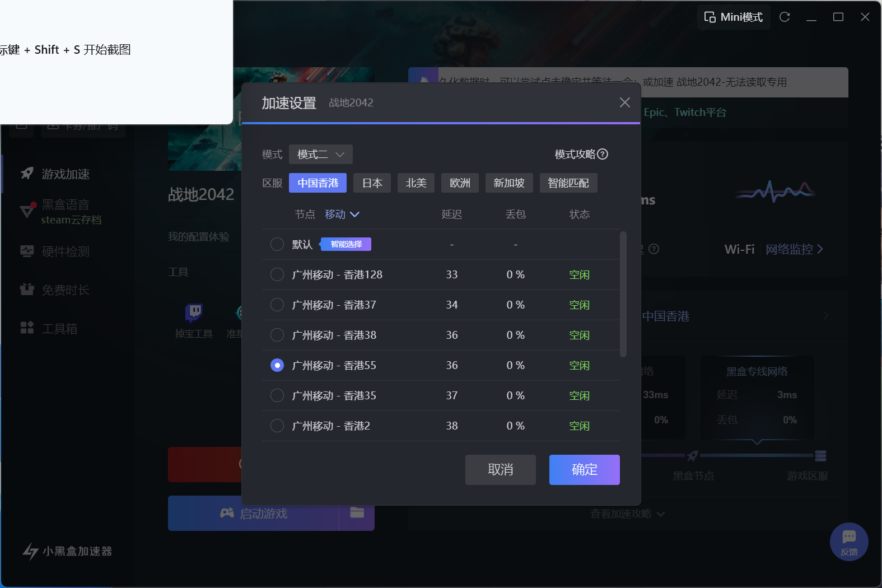The height and width of the screenshot is (588, 882).
Task: Click the rocket icon beside 游戏加速
Action: 27,174
